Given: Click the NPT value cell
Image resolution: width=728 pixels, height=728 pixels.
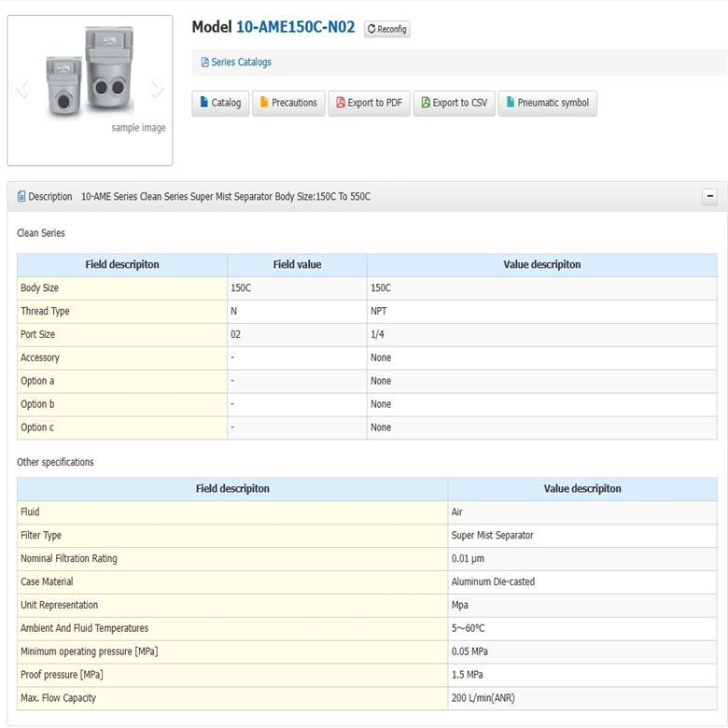Looking at the screenshot, I should (x=542, y=312).
